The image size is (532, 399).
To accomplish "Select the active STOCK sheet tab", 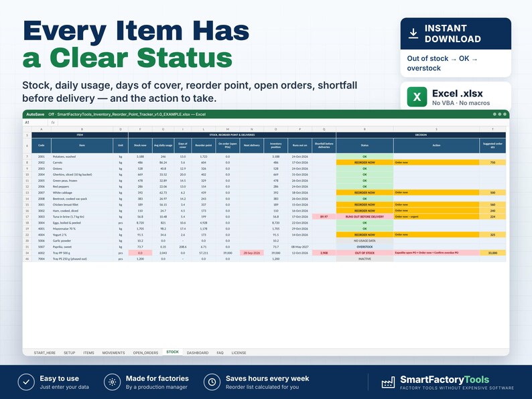I will point(172,352).
